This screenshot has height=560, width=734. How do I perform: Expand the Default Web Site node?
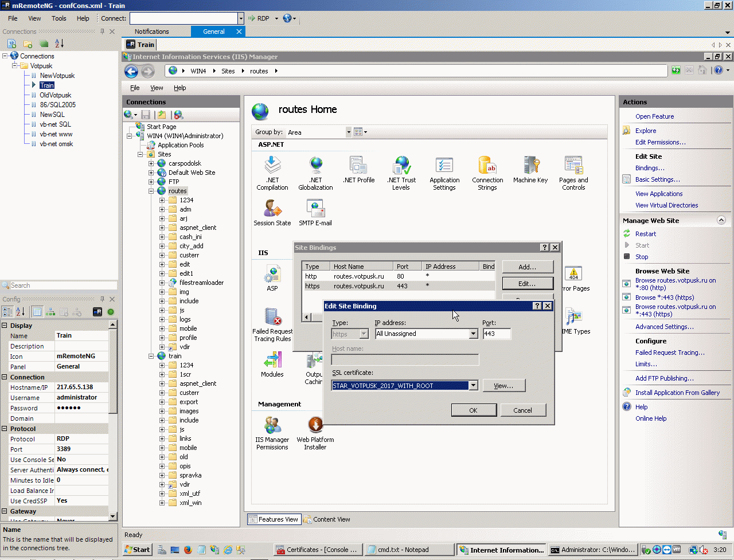(x=151, y=173)
